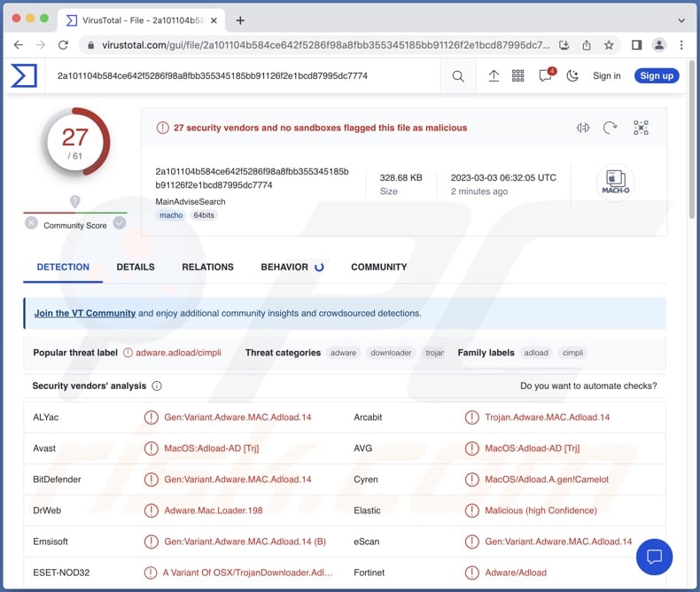Click the adload family label
Image resolution: width=700 pixels, height=592 pixels.
click(536, 353)
